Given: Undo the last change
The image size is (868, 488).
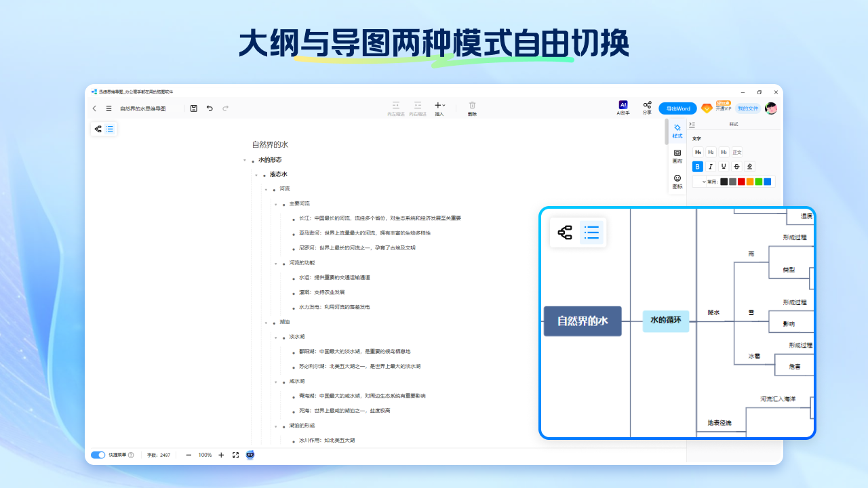Looking at the screenshot, I should click(x=210, y=108).
